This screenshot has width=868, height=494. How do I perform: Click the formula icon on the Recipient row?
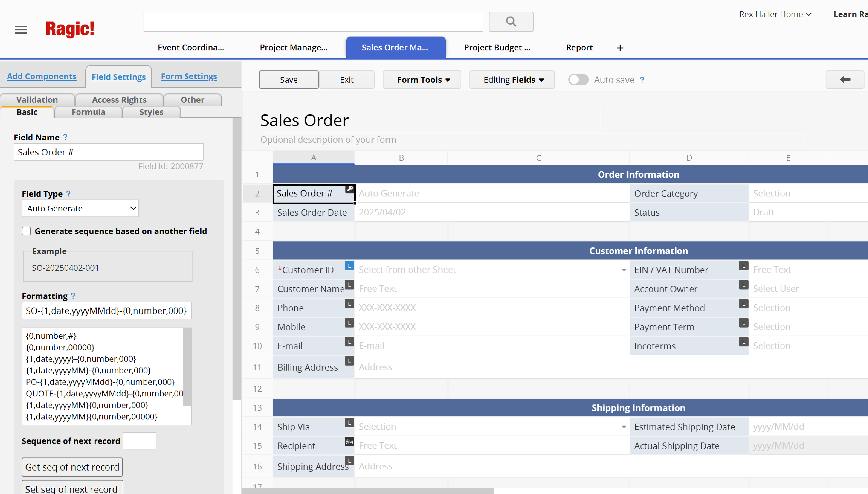tap(349, 442)
